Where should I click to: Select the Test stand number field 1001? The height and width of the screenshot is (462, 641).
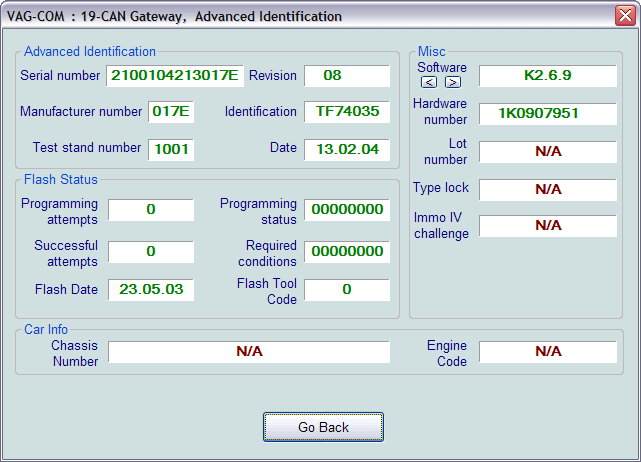tap(171, 149)
